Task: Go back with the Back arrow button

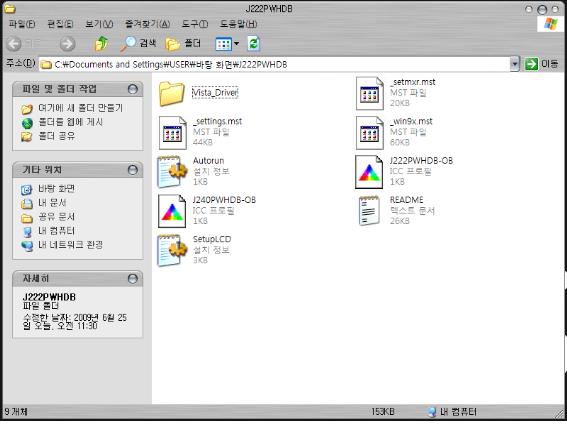Action: [x=14, y=44]
